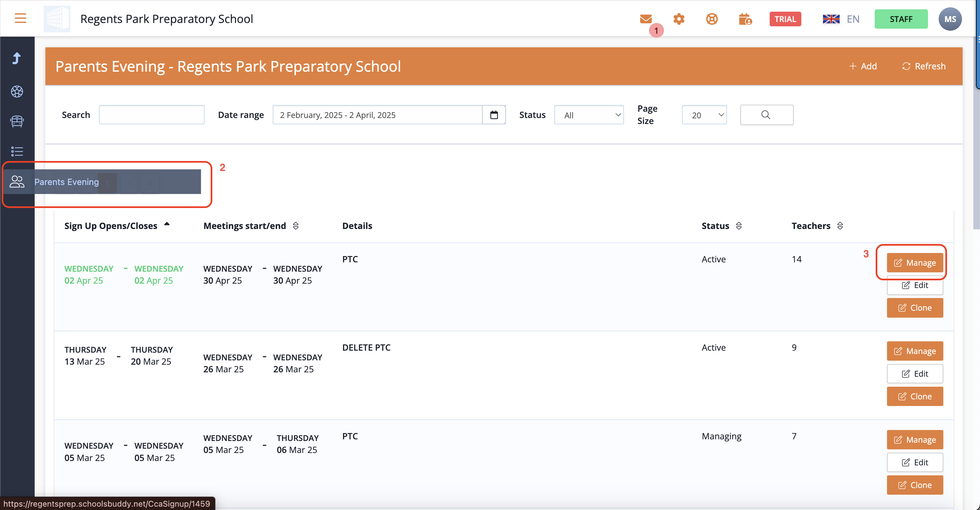Focus the Search input field
Screen dimensions: 980x510
coord(151,115)
